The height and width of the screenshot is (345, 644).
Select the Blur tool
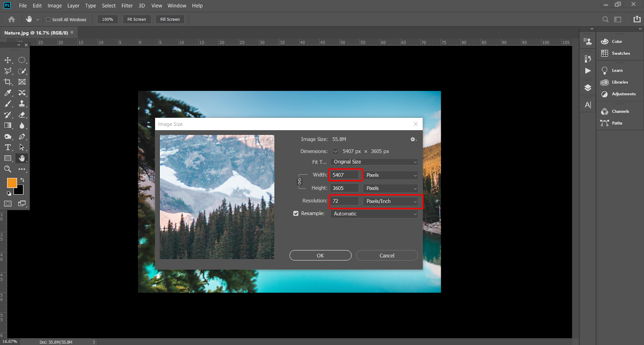(x=22, y=125)
